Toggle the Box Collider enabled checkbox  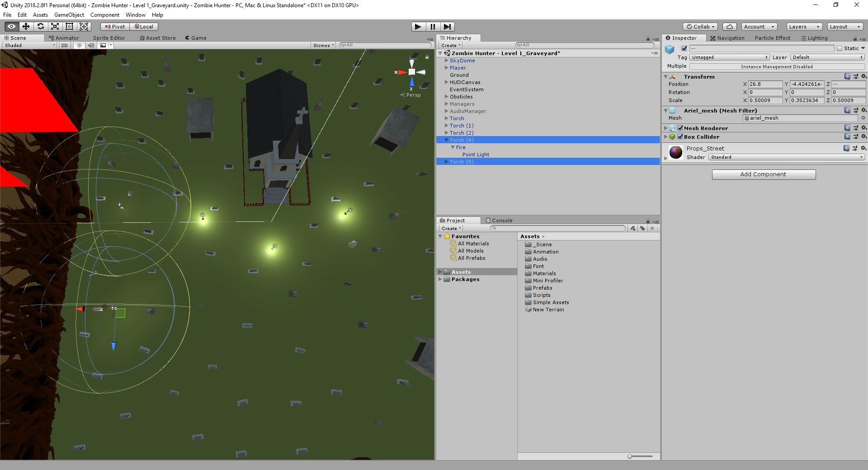click(680, 136)
